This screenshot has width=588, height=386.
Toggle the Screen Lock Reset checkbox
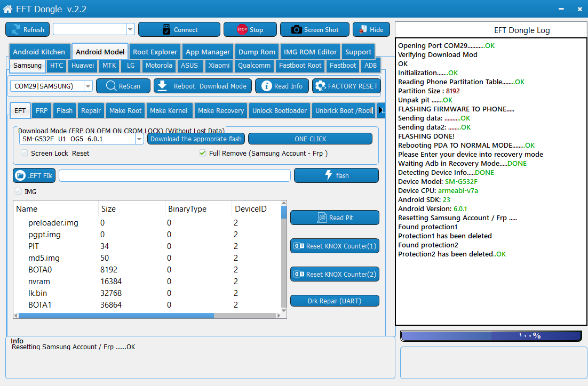(25, 153)
